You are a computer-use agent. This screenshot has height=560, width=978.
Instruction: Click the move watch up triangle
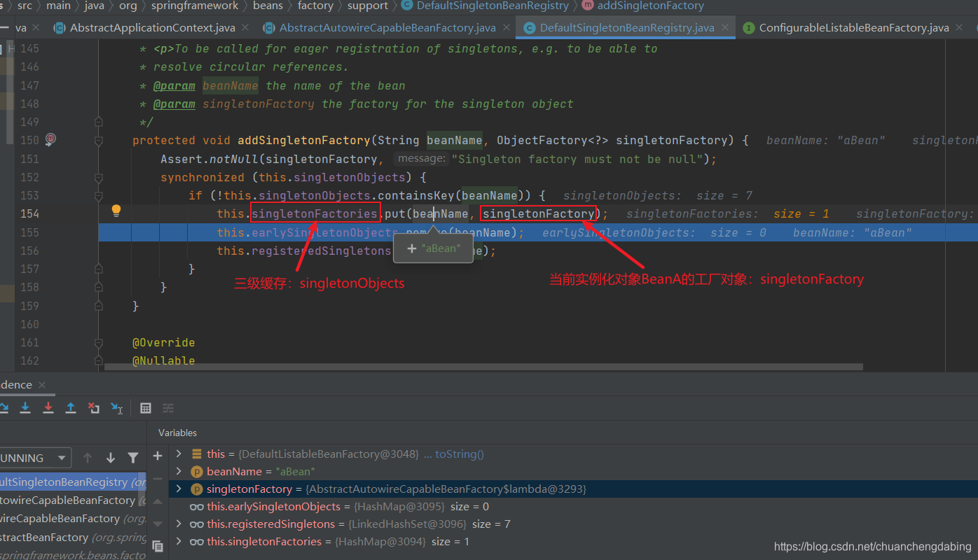point(158,501)
